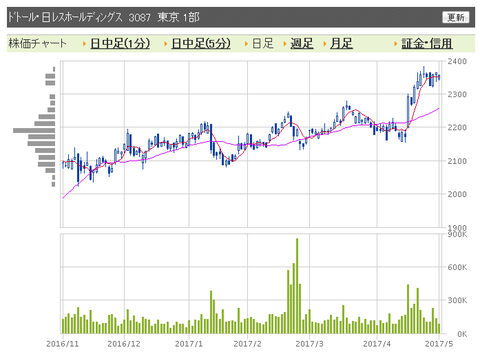Open the 日中足(5分) intraday chart link
The height and width of the screenshot is (363, 480).
(x=201, y=44)
